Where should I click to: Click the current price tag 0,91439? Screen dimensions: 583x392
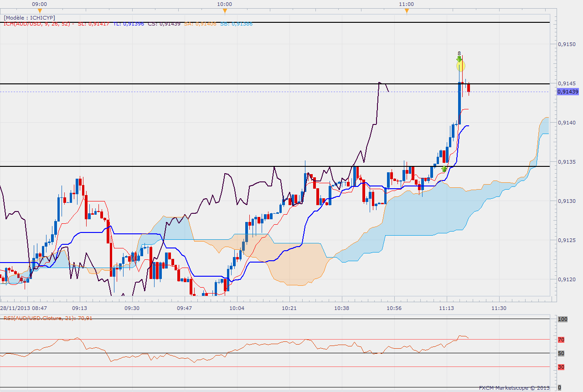[568, 92]
